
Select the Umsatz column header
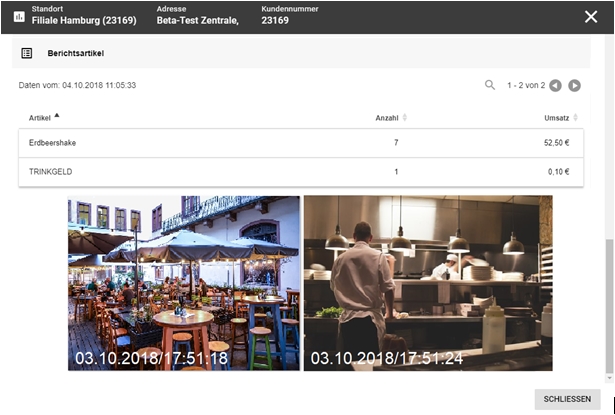(556, 118)
